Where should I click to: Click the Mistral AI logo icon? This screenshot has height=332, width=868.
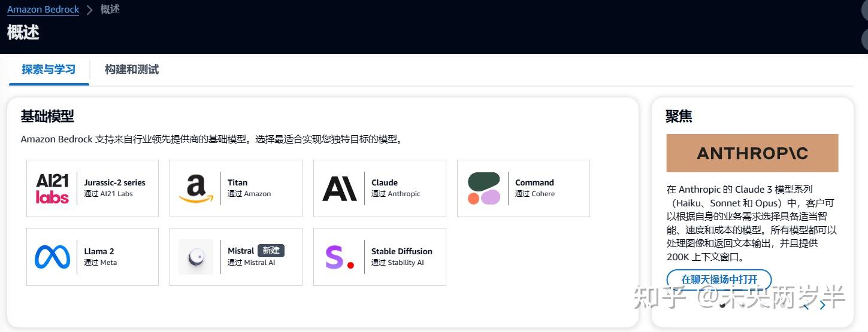[x=196, y=257]
